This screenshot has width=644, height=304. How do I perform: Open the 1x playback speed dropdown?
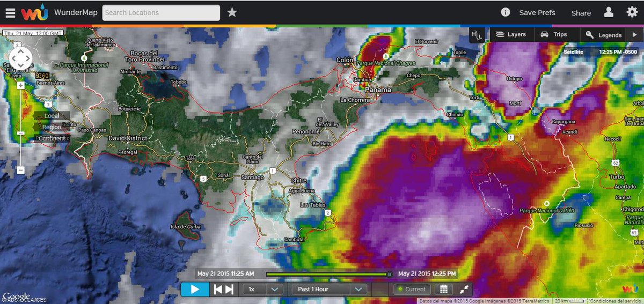tap(263, 289)
